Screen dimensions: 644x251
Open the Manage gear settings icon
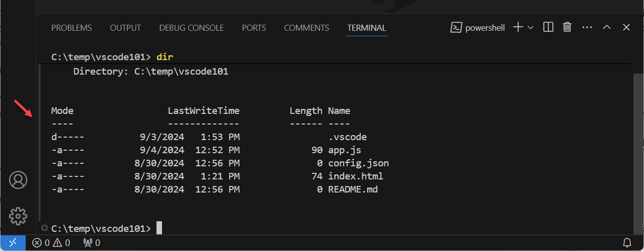click(18, 216)
